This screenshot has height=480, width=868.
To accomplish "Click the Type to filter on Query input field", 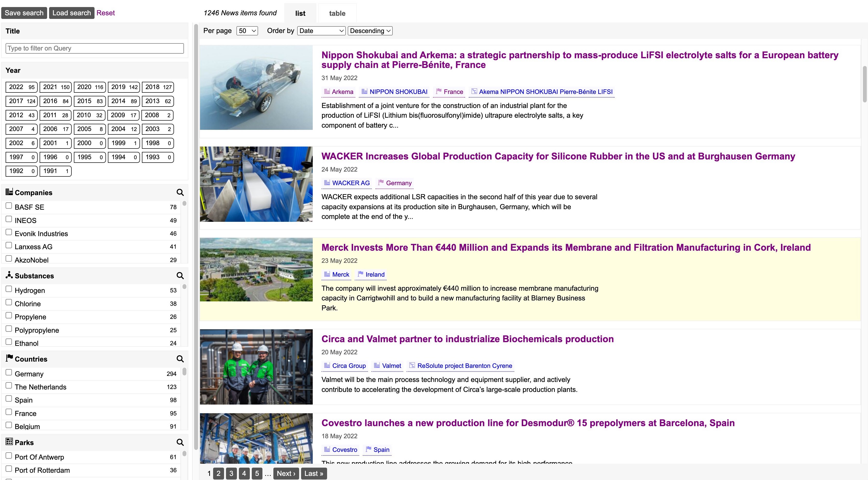I will tap(94, 48).
